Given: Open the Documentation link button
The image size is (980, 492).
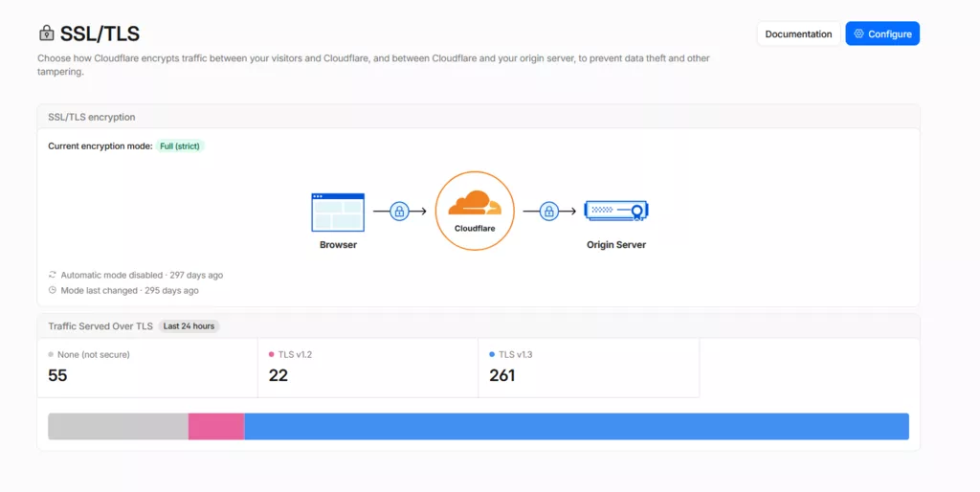Looking at the screenshot, I should pos(798,34).
